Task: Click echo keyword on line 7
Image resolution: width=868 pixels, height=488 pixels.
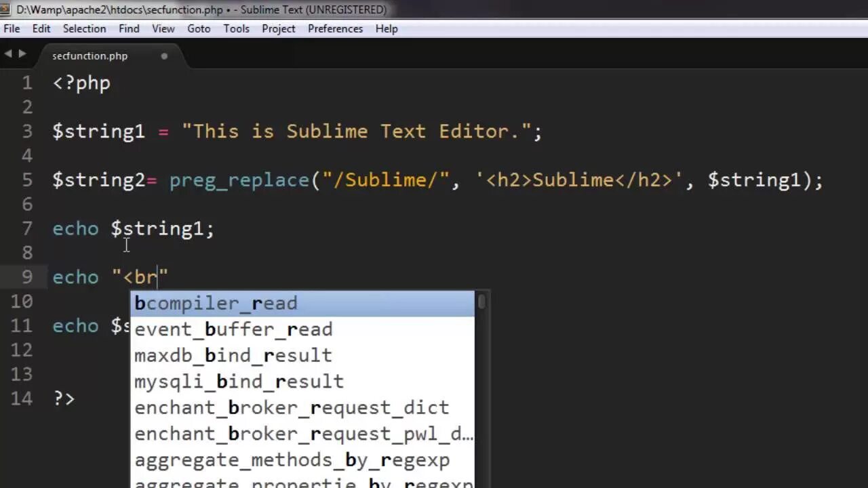Action: pos(75,229)
